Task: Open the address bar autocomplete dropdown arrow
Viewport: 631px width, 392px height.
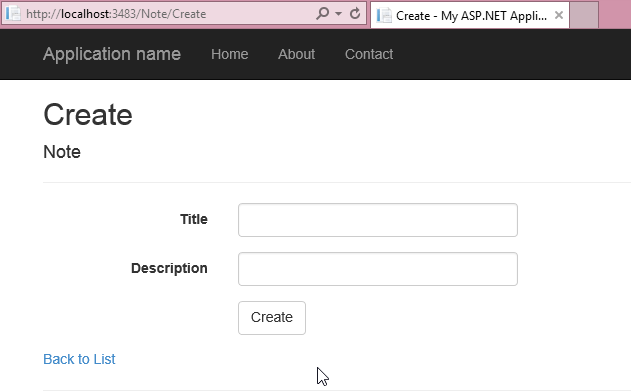Action: click(x=338, y=14)
